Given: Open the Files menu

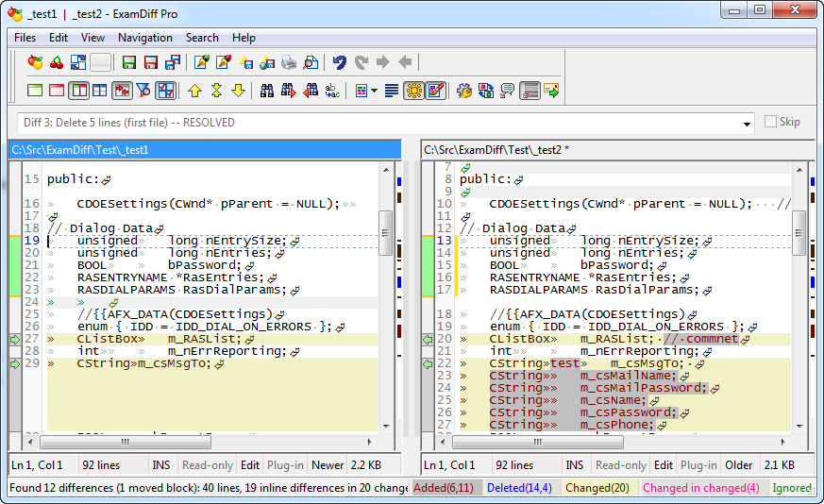Looking at the screenshot, I should tap(25, 38).
